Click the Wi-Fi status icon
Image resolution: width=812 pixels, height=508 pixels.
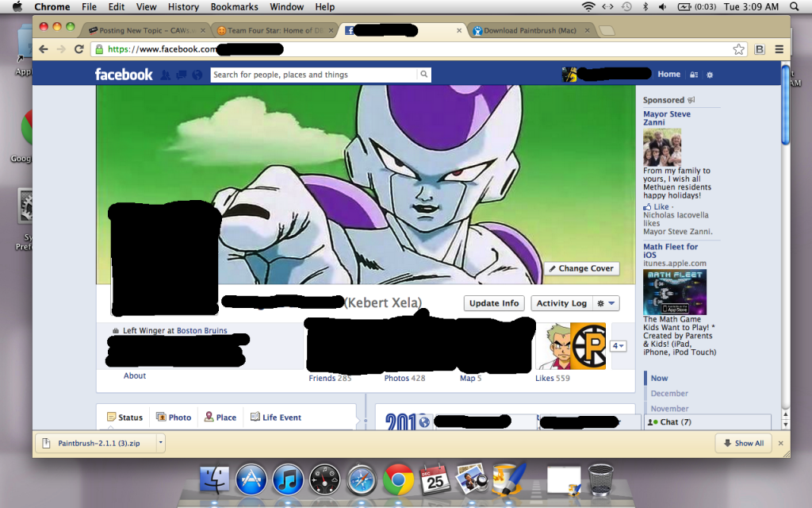click(x=588, y=6)
